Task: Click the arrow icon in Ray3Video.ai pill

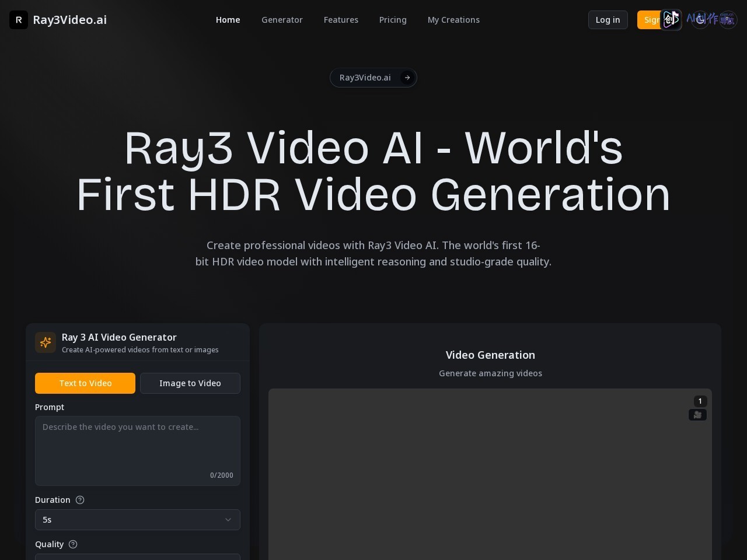Action: pyautogui.click(x=407, y=78)
